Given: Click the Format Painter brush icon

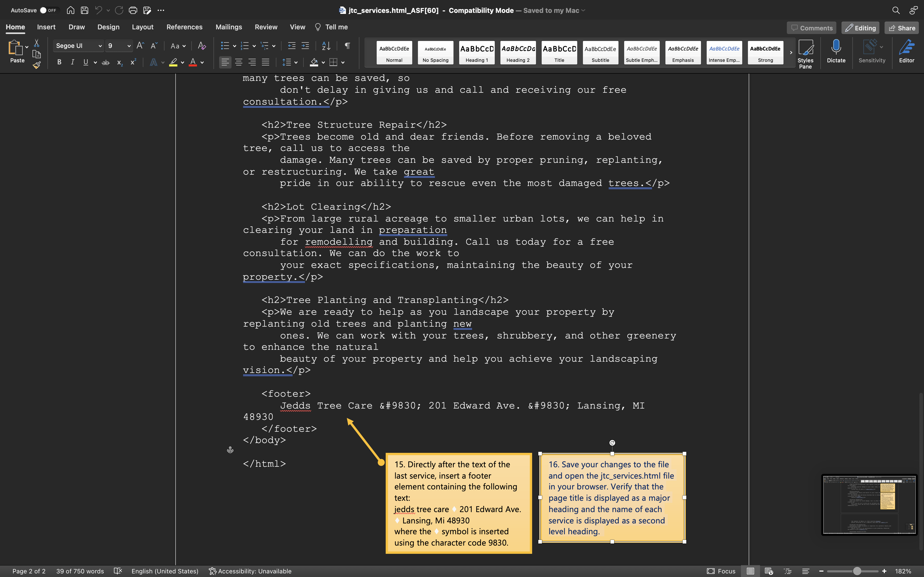Looking at the screenshot, I should point(37,65).
